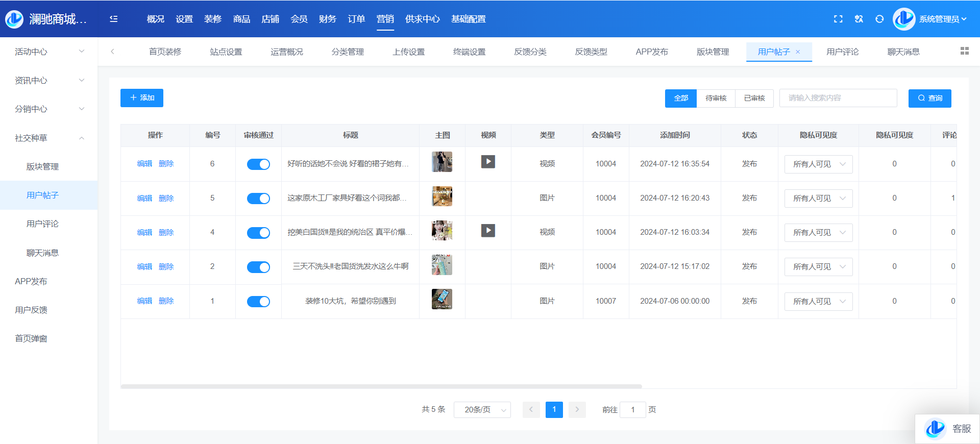Switch off audit approval for post number 1
The width and height of the screenshot is (980, 444).
point(258,302)
